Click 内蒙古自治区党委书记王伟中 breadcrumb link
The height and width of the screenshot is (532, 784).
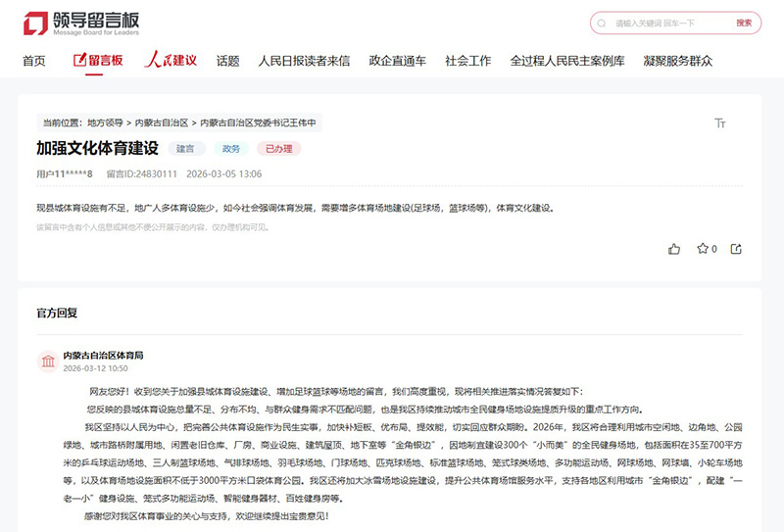tap(258, 123)
